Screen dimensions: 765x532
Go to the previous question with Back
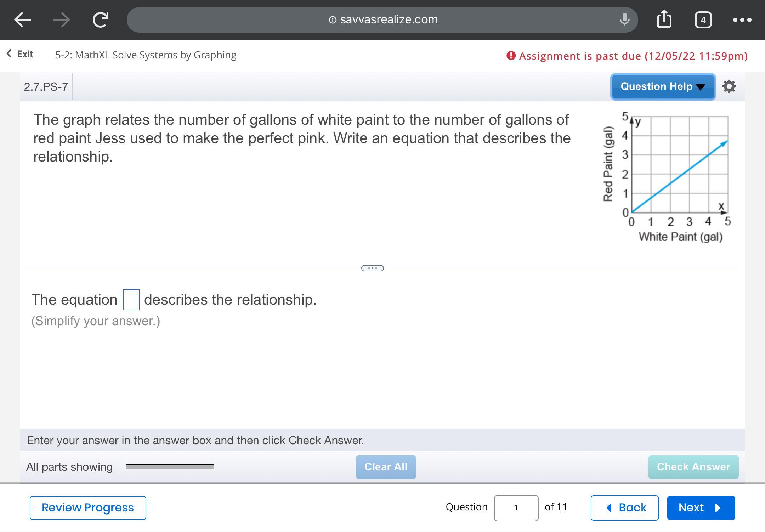click(x=624, y=508)
